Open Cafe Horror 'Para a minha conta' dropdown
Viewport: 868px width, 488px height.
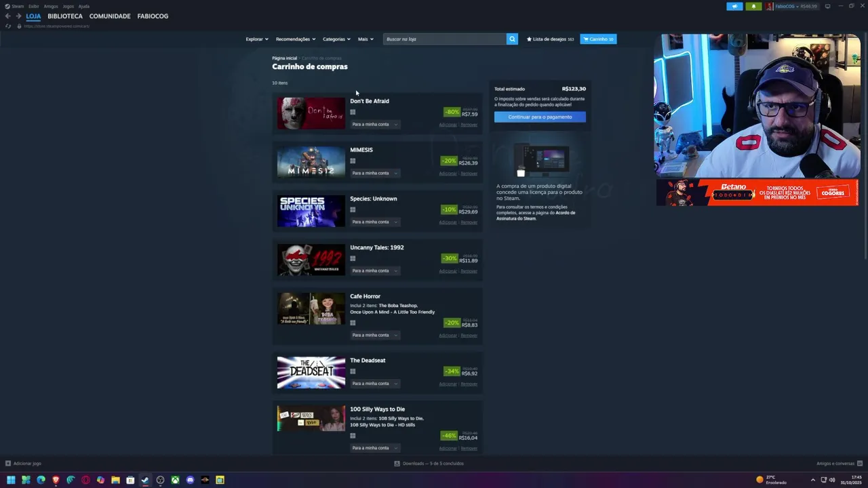point(375,335)
